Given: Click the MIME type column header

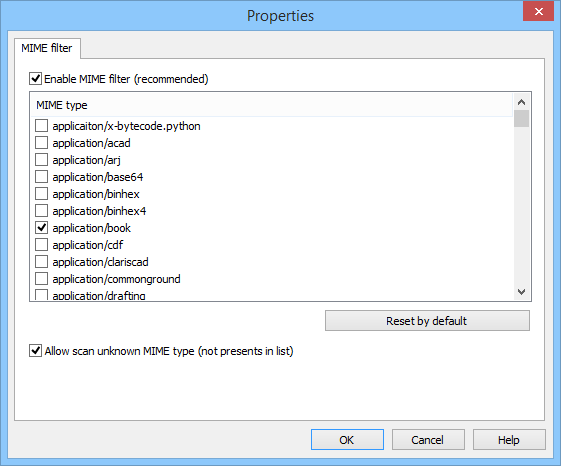Looking at the screenshot, I should coord(272,105).
